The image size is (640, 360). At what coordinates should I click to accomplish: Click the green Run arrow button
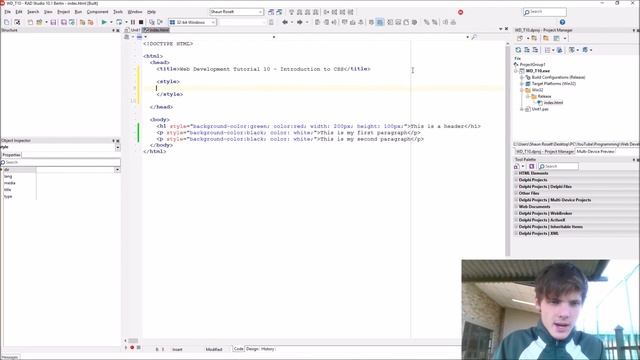pyautogui.click(x=104, y=22)
